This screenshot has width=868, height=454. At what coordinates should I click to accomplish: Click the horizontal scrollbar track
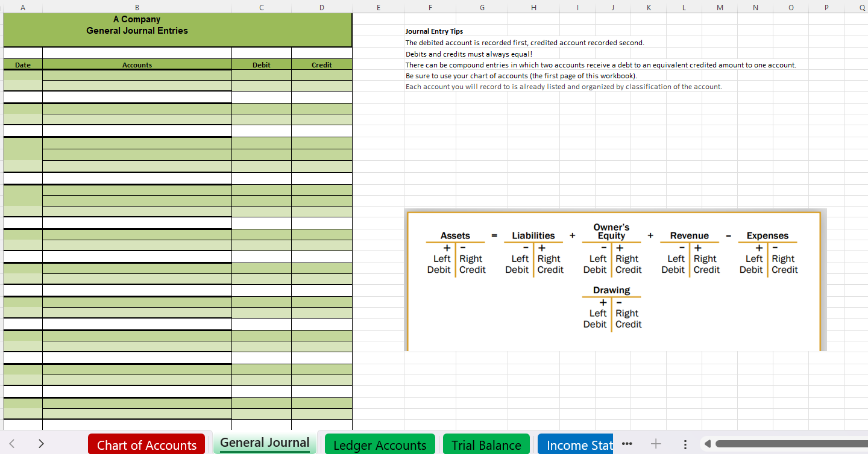tap(784, 443)
